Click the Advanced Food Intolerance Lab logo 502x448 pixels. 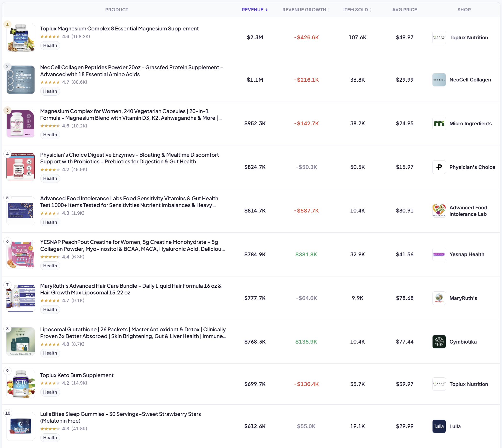pyautogui.click(x=439, y=211)
